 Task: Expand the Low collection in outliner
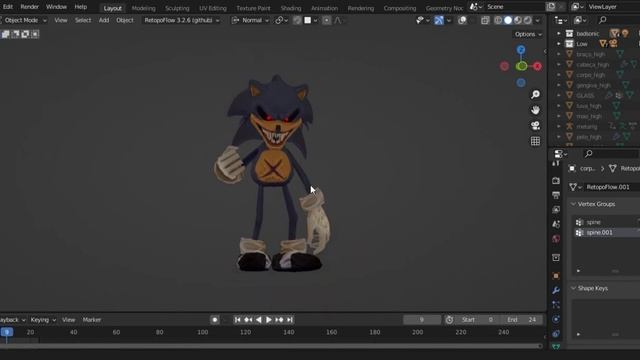(x=559, y=44)
